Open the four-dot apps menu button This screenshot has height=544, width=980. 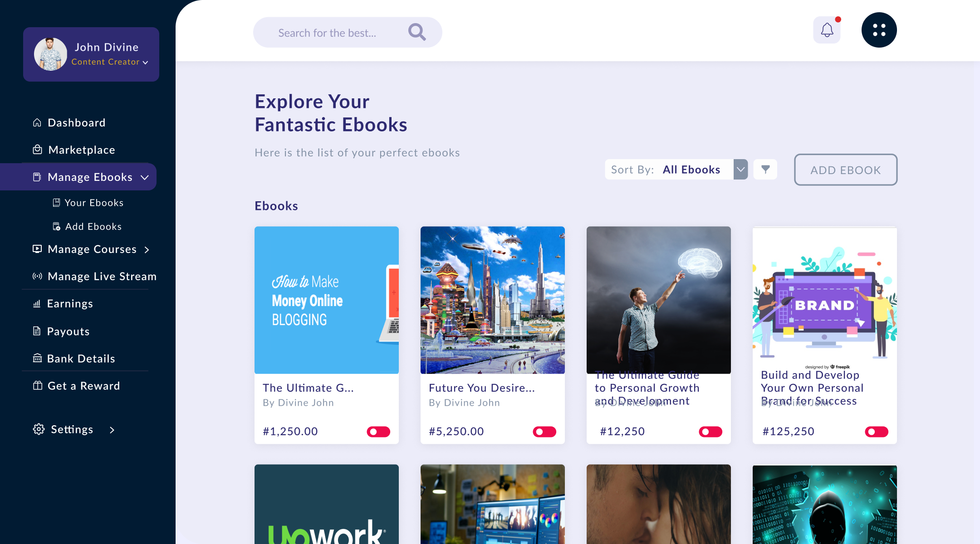[879, 30]
